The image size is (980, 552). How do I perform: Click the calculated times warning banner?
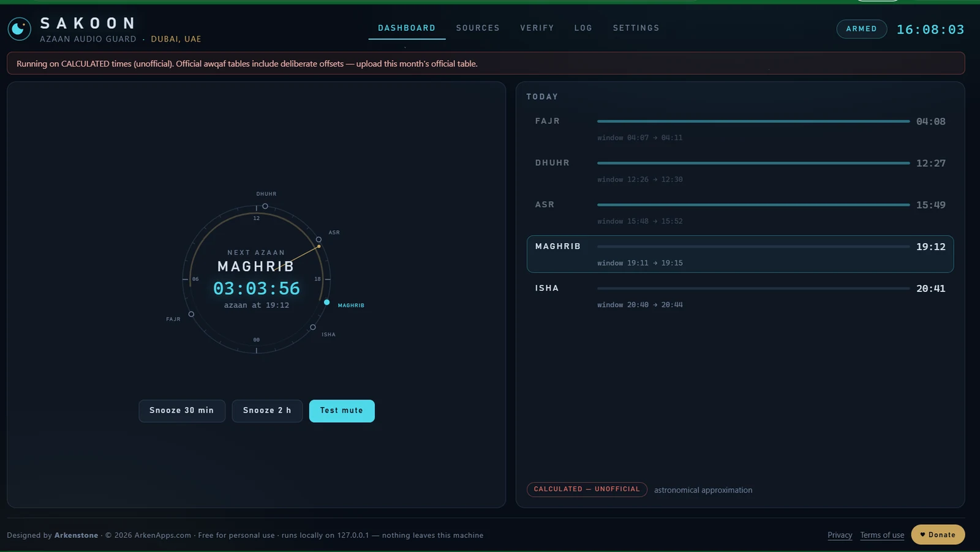[x=486, y=64]
